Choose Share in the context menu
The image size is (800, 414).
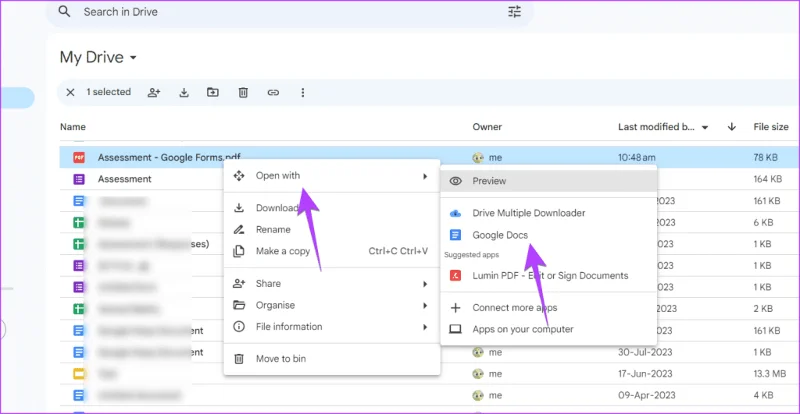pos(268,283)
